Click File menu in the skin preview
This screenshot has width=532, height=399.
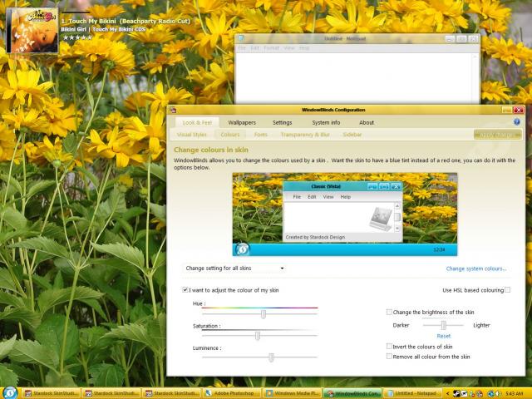click(297, 197)
